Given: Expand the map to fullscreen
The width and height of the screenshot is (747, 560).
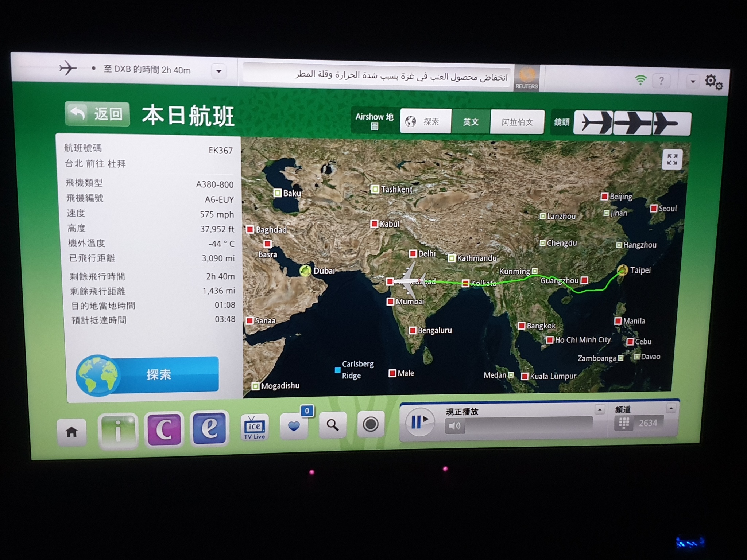Looking at the screenshot, I should (672, 159).
